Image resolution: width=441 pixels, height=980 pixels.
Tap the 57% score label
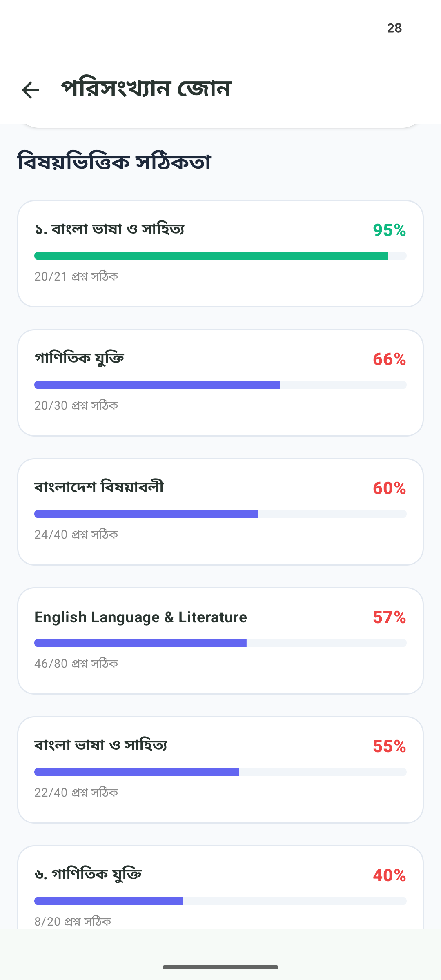coord(389,617)
